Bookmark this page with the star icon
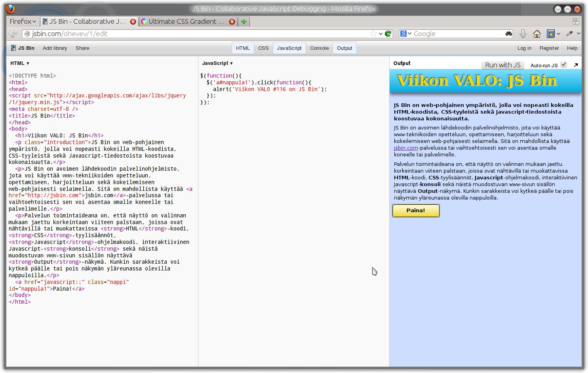This screenshot has height=373, width=588. pos(373,34)
